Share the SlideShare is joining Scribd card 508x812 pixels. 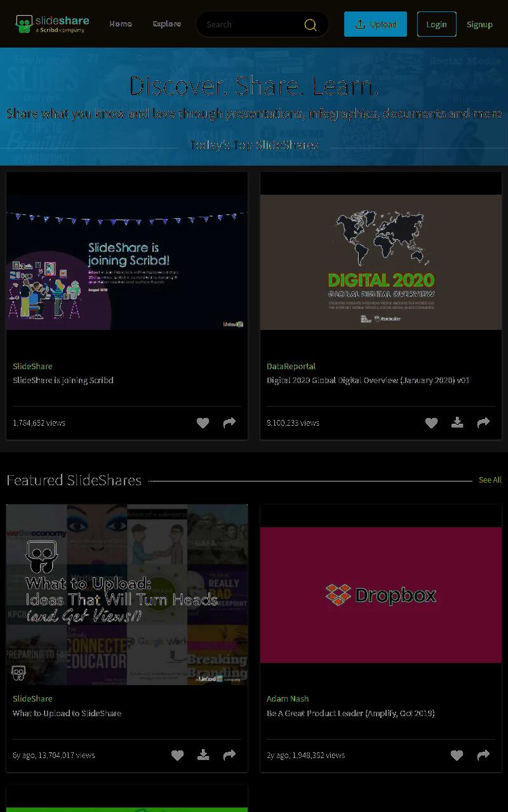(x=229, y=422)
